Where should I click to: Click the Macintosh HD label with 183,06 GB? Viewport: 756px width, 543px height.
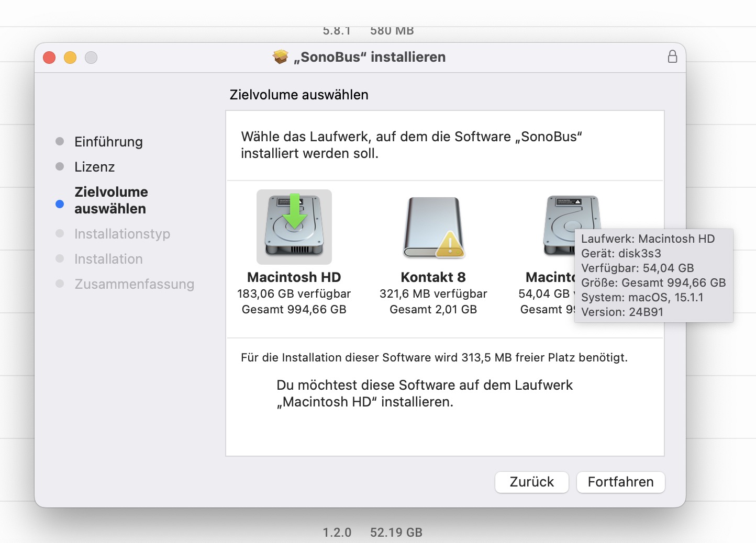[x=294, y=277]
